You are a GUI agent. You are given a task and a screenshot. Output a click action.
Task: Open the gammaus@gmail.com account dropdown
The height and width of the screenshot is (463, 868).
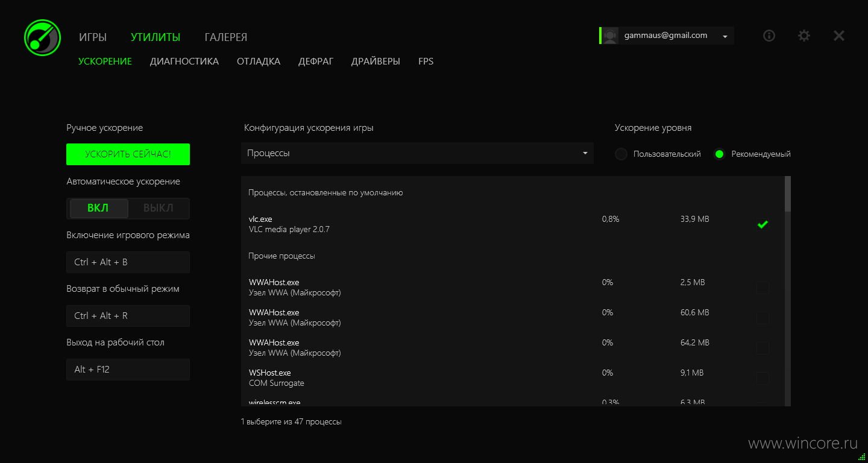coord(667,36)
